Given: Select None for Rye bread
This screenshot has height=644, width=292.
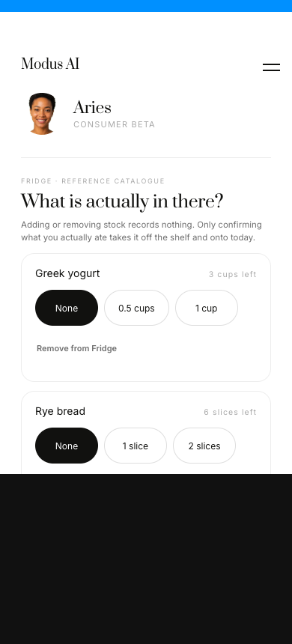Looking at the screenshot, I should point(67,446).
